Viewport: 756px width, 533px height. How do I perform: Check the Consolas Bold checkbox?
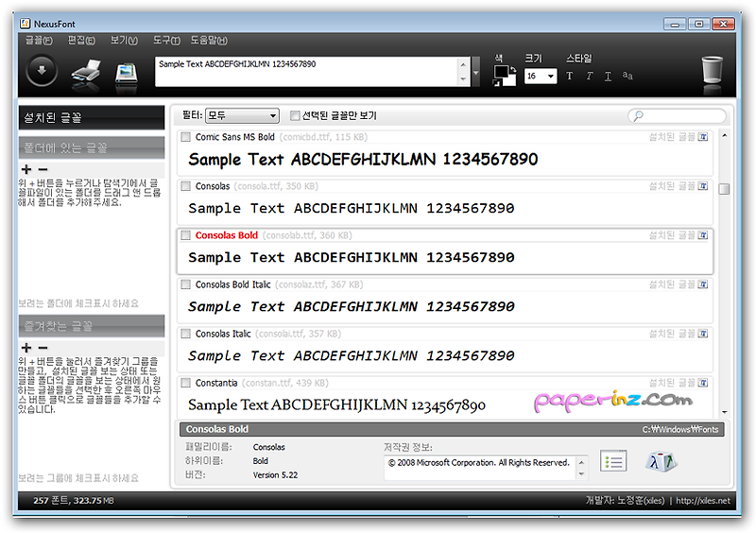coord(185,235)
